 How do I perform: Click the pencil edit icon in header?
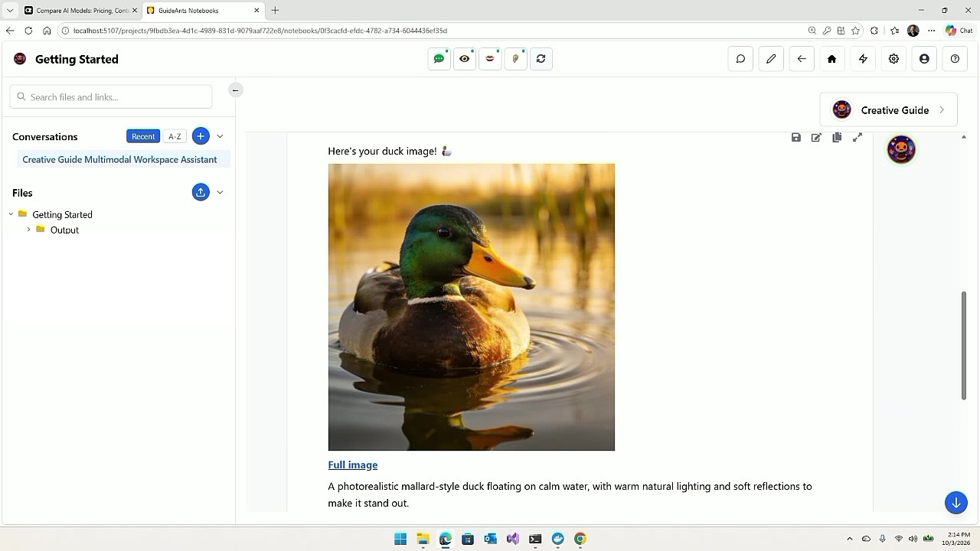(771, 59)
